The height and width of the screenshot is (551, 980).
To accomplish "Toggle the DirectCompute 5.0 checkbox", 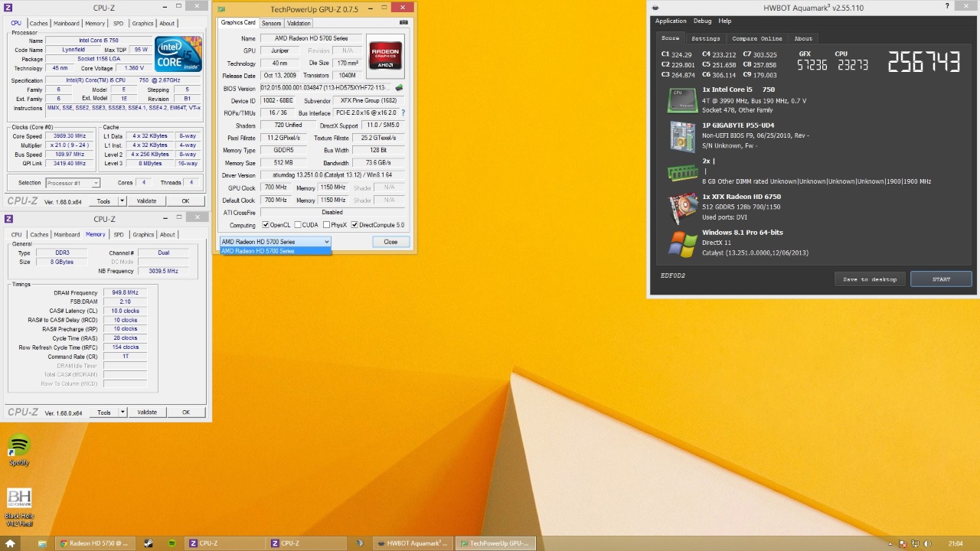I will tap(354, 225).
